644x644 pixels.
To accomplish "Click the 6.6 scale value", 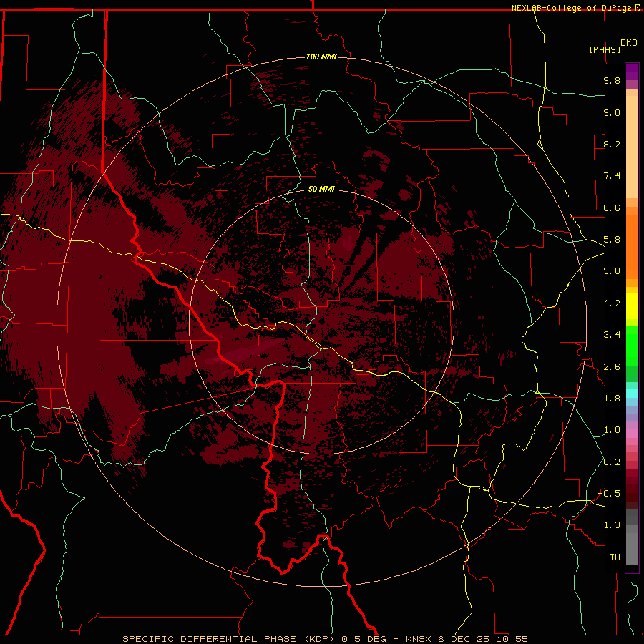I will click(x=612, y=208).
